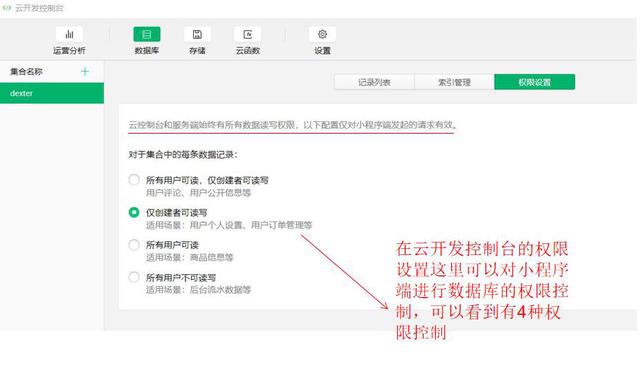Click the 对于集合中的每条数据记录 heading

(183, 155)
